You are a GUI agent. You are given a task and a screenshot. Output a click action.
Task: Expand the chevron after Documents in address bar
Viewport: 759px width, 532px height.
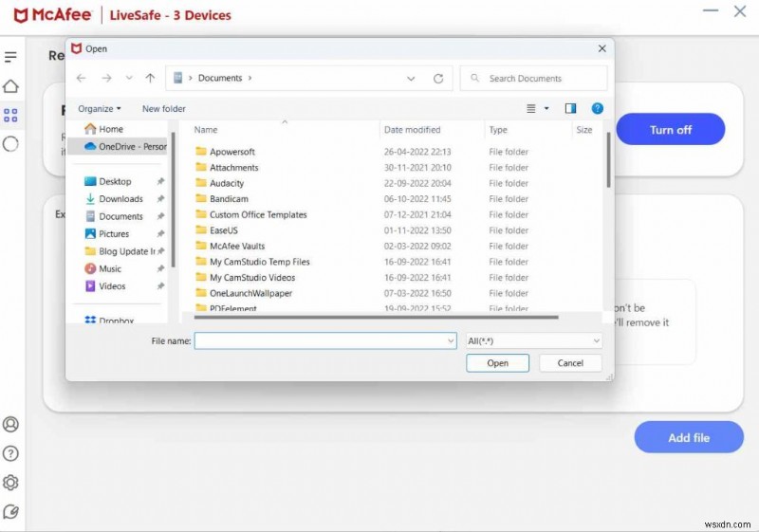coord(250,78)
